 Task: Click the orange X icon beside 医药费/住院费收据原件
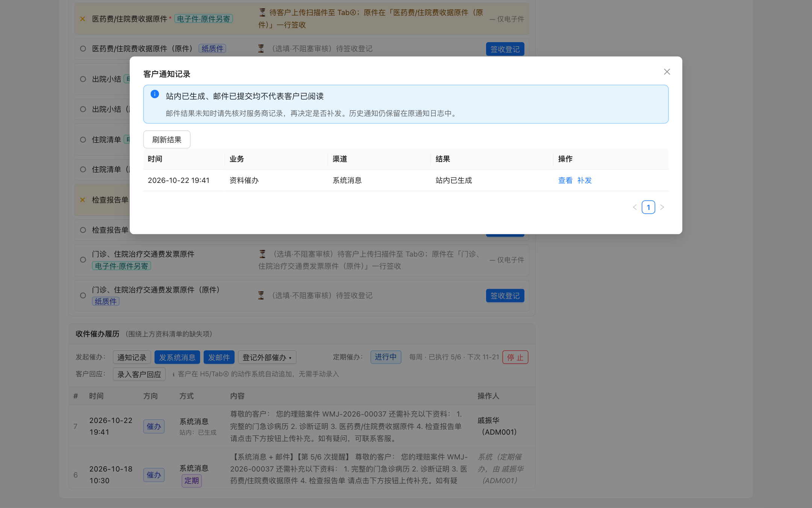(83, 19)
